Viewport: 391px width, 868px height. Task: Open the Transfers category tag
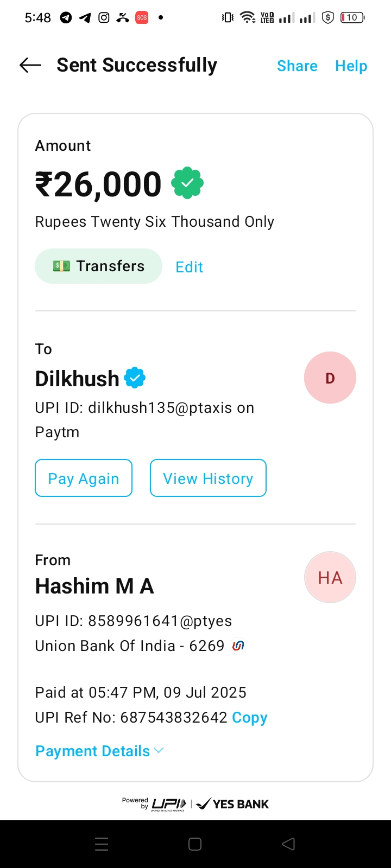98,266
